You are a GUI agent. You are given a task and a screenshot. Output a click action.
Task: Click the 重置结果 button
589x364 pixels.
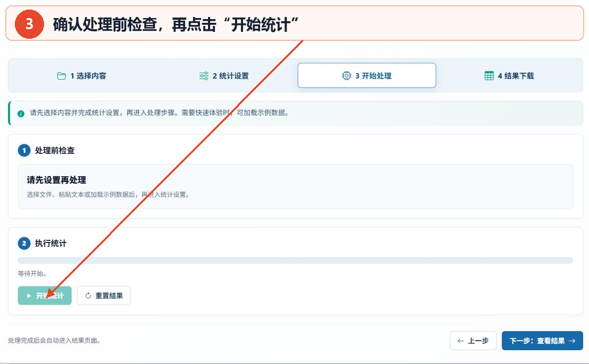click(x=103, y=296)
